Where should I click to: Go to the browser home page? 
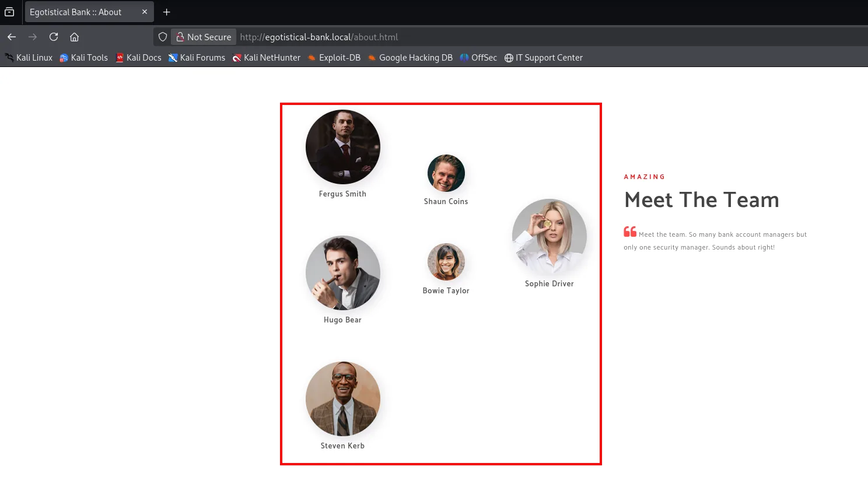pyautogui.click(x=74, y=37)
